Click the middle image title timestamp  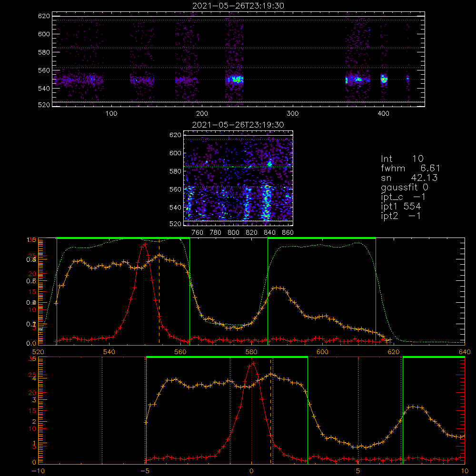pyautogui.click(x=238, y=125)
